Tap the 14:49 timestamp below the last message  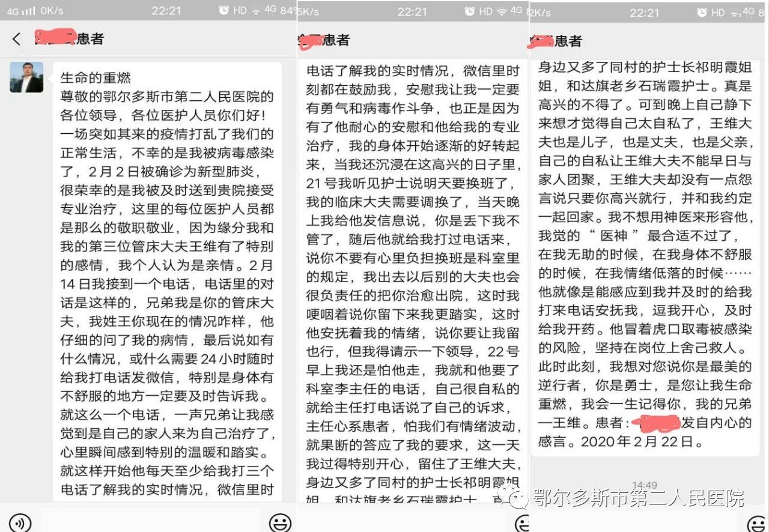(644, 485)
